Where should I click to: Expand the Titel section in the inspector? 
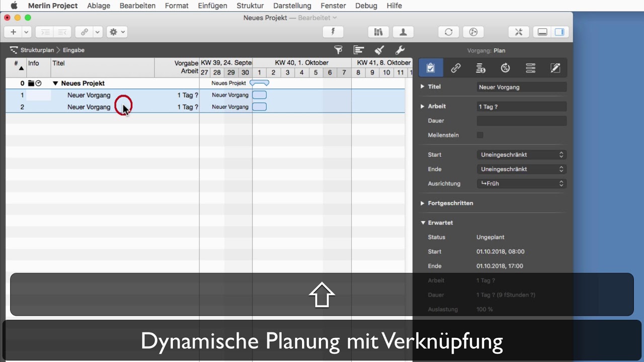(x=423, y=86)
